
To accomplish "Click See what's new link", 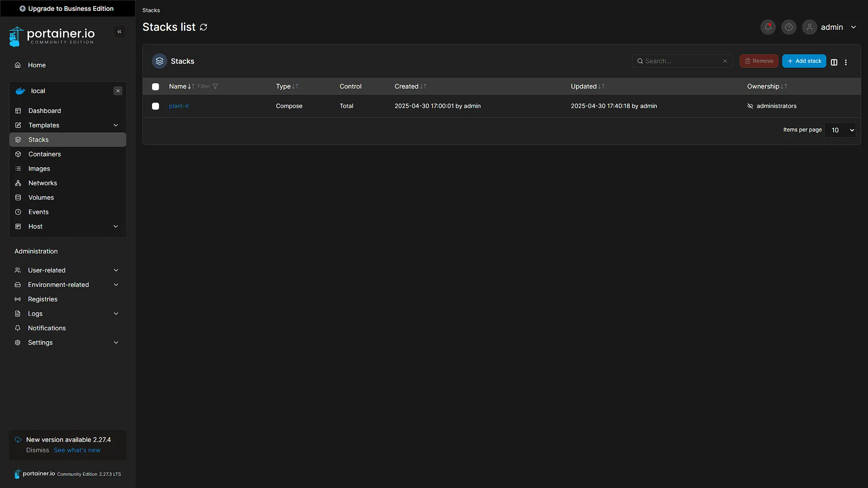I will [x=77, y=450].
